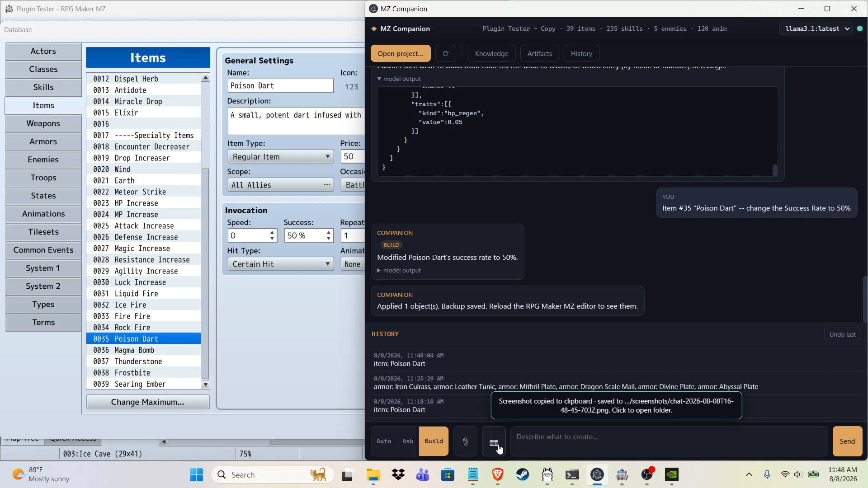
Task: Open the llama3.1:latest model dropdown
Action: coord(816,28)
